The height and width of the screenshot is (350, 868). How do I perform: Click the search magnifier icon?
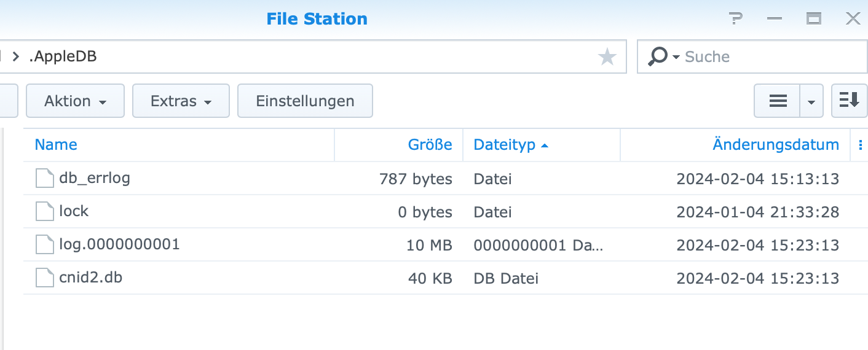657,56
